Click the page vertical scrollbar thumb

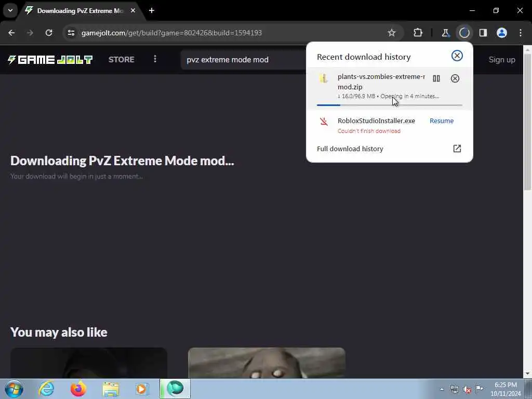527,122
